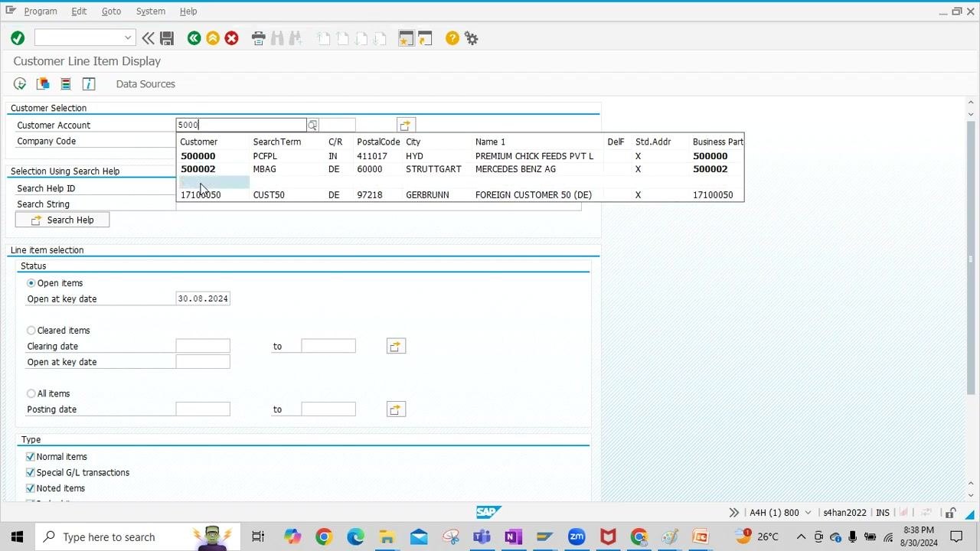Click the yellow Exit arrow icon
The image size is (980, 551).
(213, 38)
